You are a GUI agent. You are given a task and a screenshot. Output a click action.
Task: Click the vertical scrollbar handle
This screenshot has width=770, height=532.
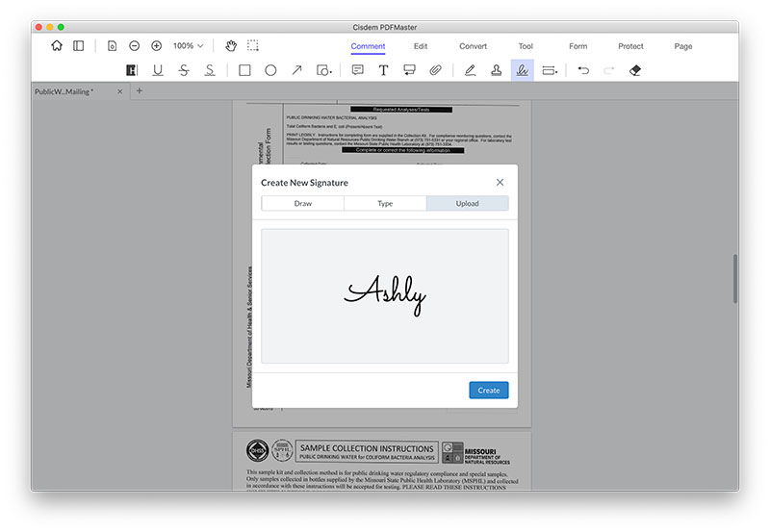[x=735, y=278]
